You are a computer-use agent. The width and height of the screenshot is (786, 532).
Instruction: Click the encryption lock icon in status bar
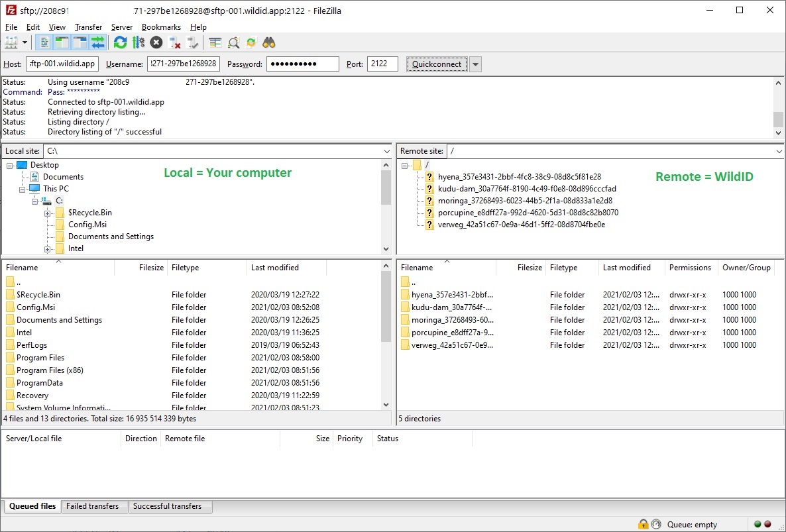pos(643,525)
